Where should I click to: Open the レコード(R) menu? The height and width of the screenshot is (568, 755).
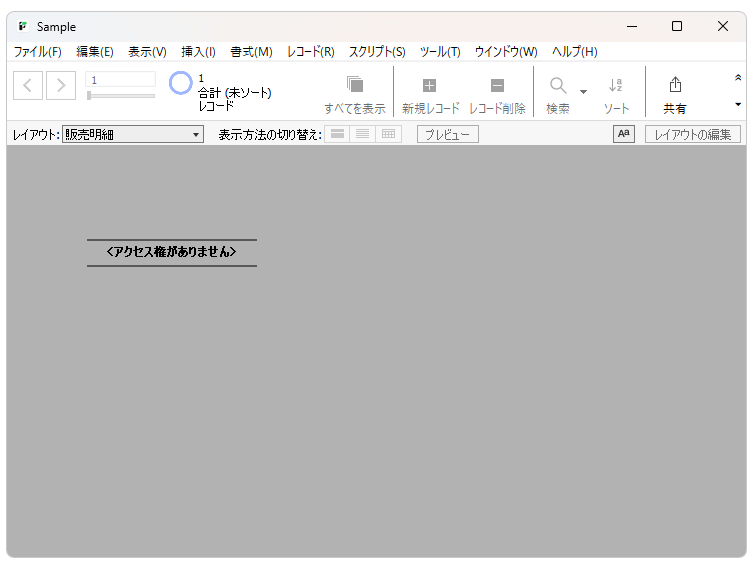[x=311, y=52]
